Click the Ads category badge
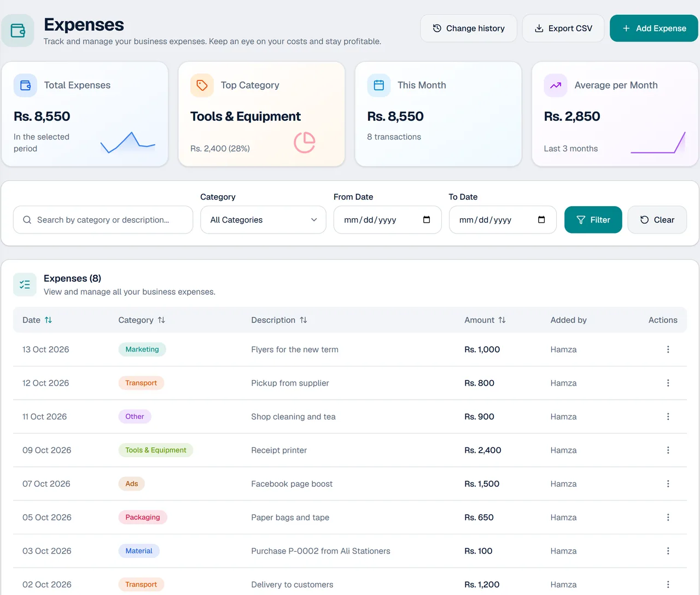The height and width of the screenshot is (595, 700). pyautogui.click(x=132, y=484)
